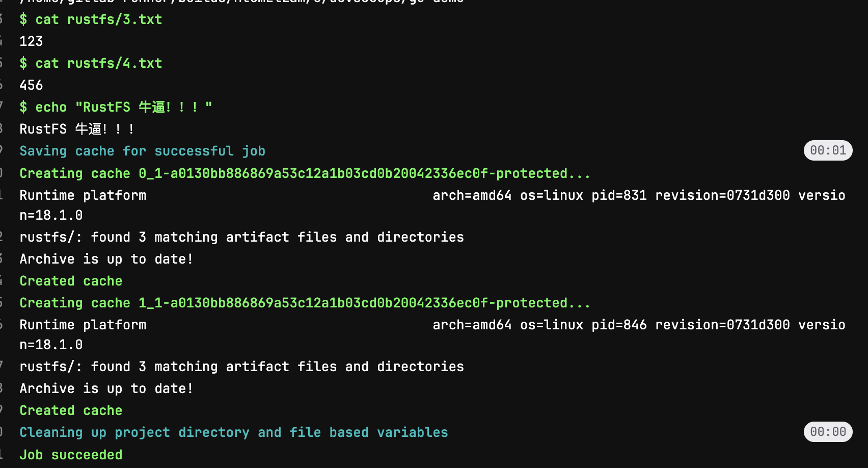Collapse the Cleaning up project directory section

pyautogui.click(x=233, y=432)
